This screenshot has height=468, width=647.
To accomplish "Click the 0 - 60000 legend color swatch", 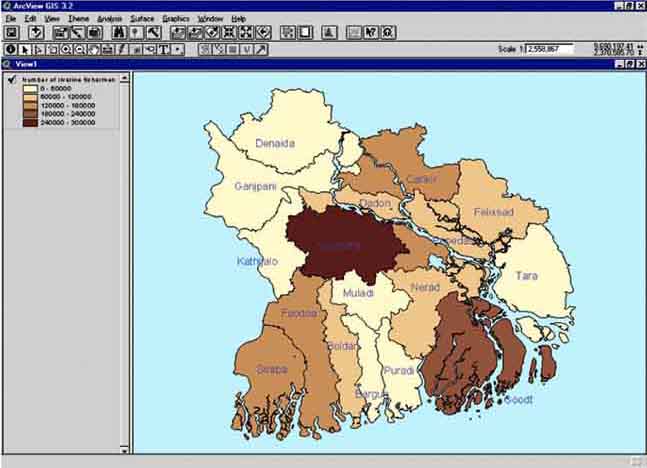I will click(x=30, y=88).
